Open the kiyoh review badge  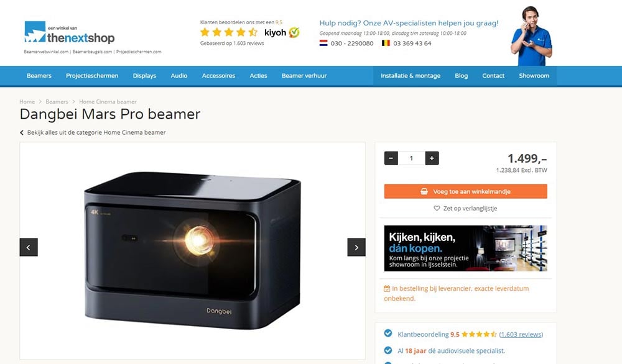click(282, 32)
